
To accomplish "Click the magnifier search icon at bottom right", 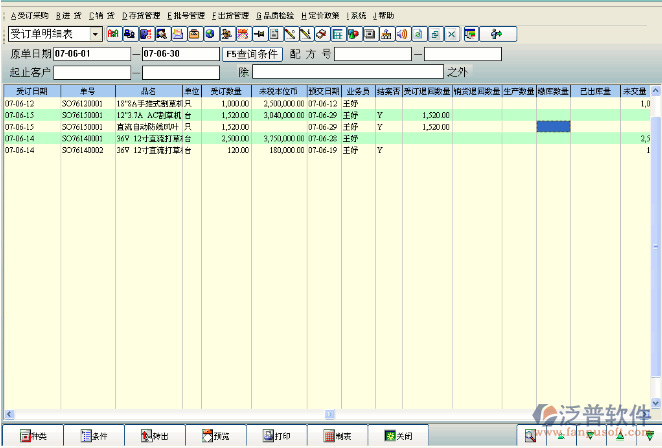I will click(x=530, y=435).
